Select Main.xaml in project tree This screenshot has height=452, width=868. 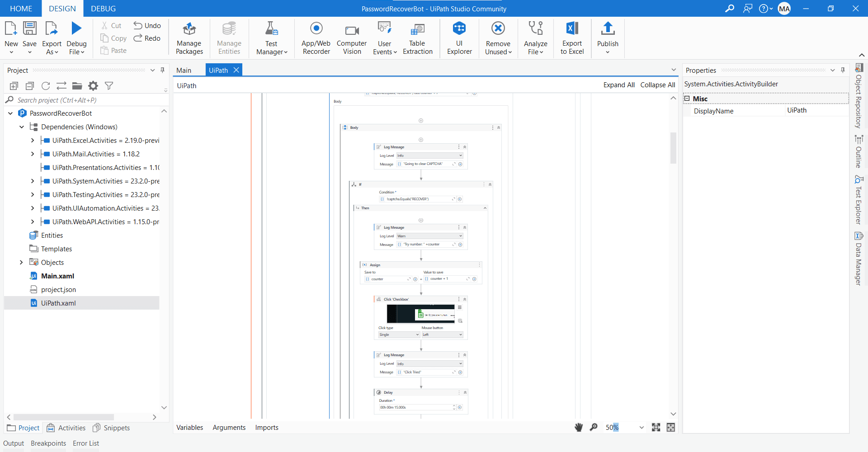(57, 276)
